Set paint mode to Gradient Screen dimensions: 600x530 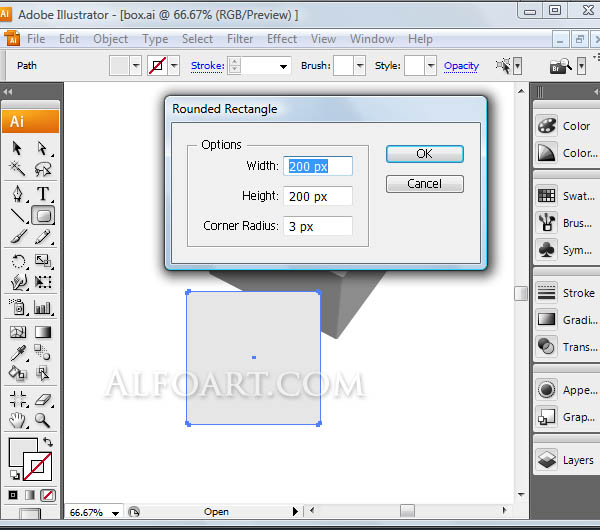click(30, 495)
